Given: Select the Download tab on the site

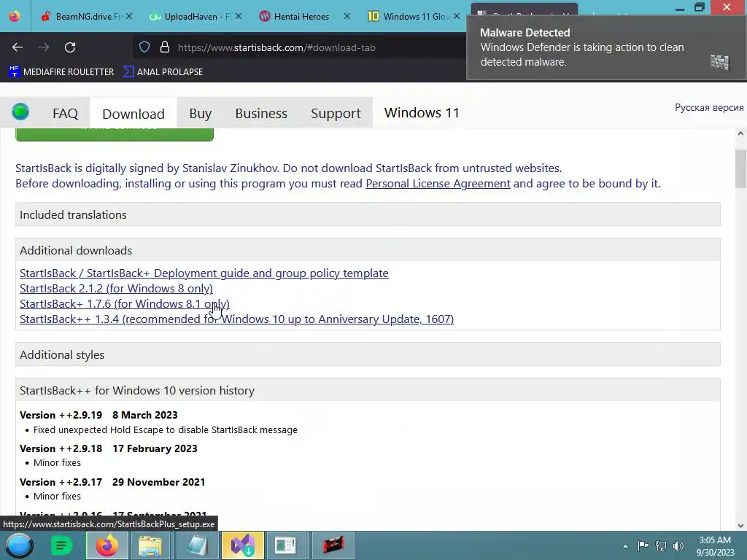Looking at the screenshot, I should click(133, 114).
